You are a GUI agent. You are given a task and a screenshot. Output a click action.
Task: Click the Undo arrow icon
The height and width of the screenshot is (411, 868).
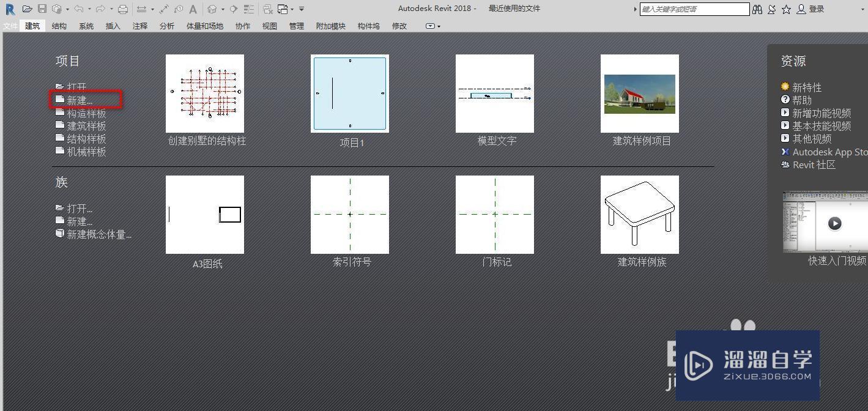pos(79,9)
